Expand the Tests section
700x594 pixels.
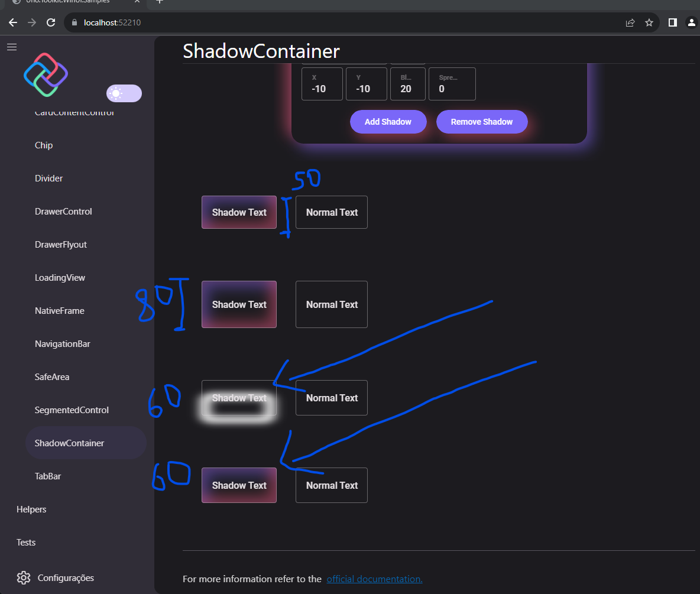coord(25,542)
